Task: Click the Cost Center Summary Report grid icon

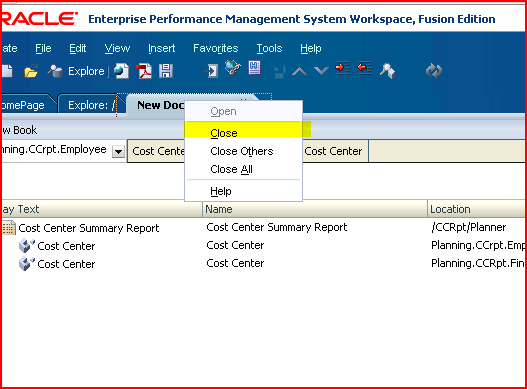Action: (x=8, y=228)
